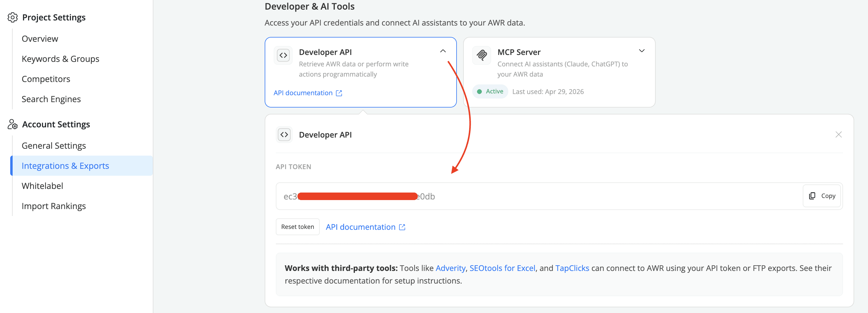Click the code brackets icon on Developer API card
Screen dimensions: 868x313
pyautogui.click(x=283, y=55)
